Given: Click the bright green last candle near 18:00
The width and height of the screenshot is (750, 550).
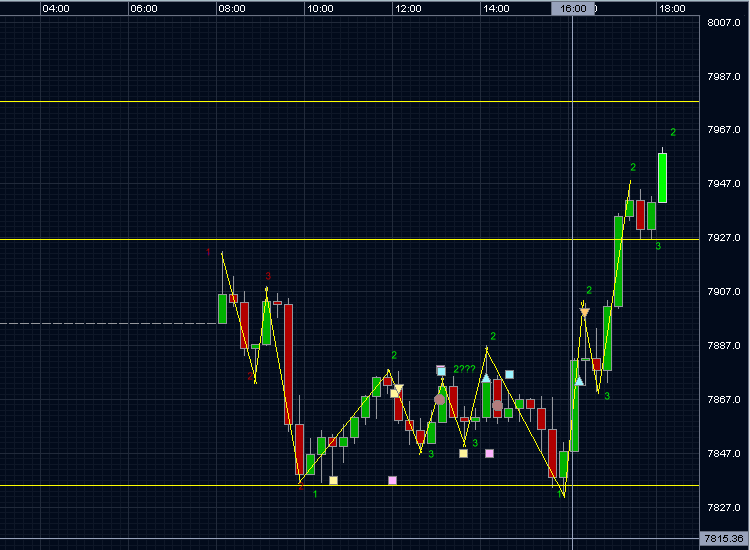Looking at the screenshot, I should 662,178.
